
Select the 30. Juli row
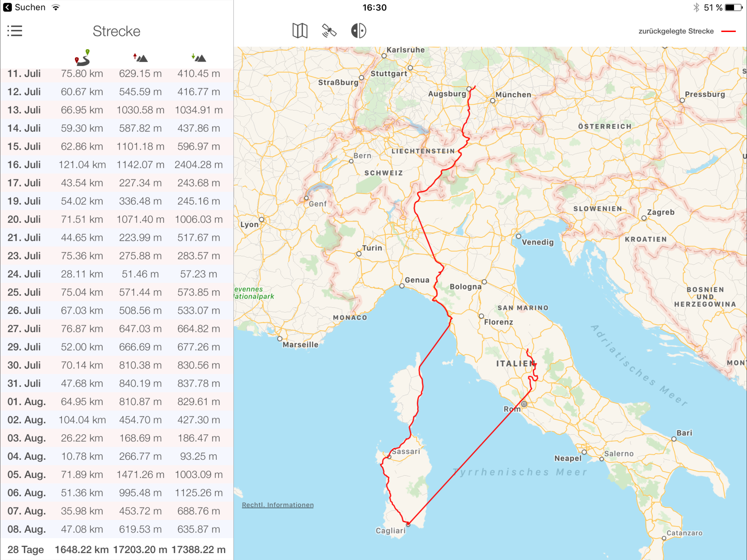[116, 365]
